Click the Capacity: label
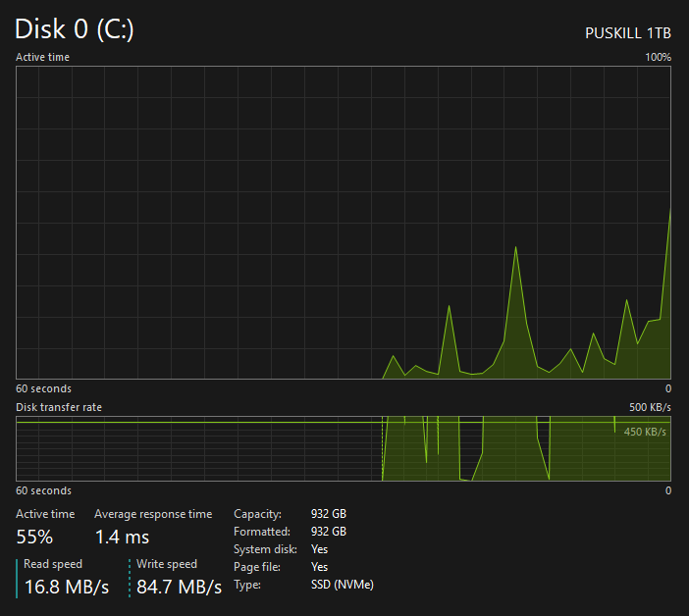 coord(257,514)
